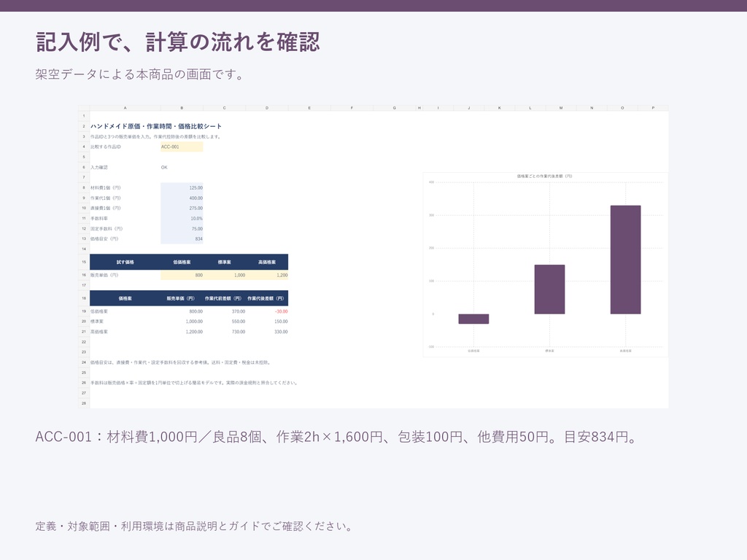Image resolution: width=747 pixels, height=560 pixels.
Task: Click row header 28
Action: pyautogui.click(x=84, y=403)
